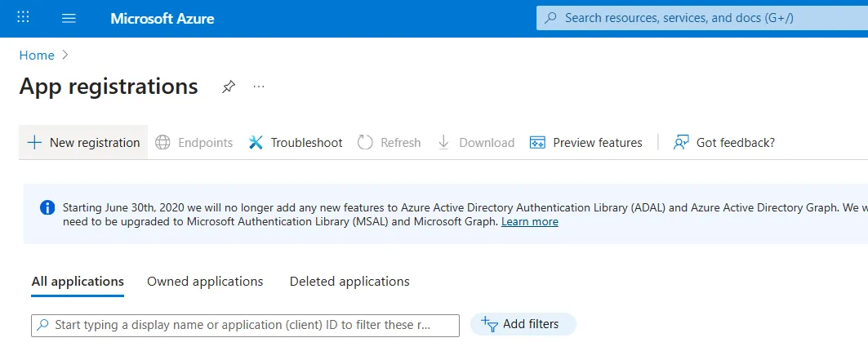This screenshot has width=868, height=360.
Task: Click the search magnifier icon in top bar
Action: tap(550, 18)
